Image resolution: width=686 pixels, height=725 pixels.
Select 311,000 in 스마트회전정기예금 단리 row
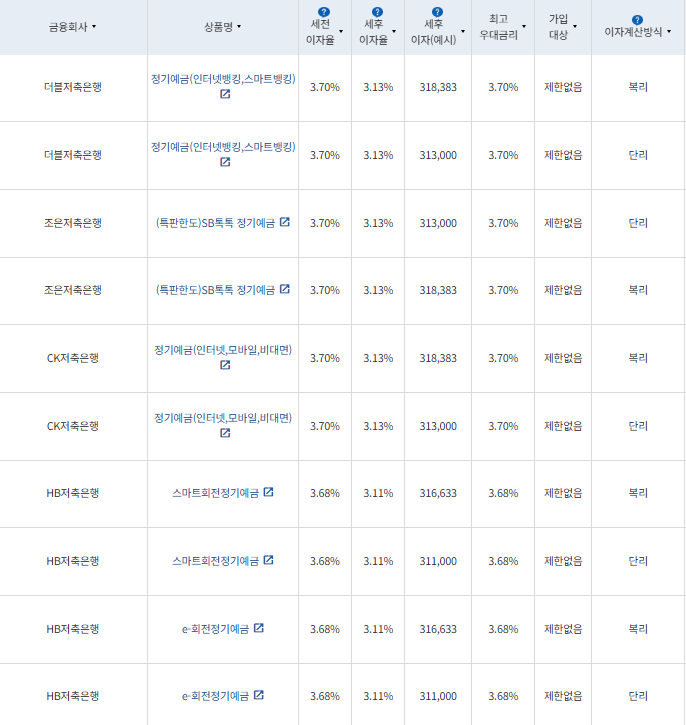pos(438,561)
